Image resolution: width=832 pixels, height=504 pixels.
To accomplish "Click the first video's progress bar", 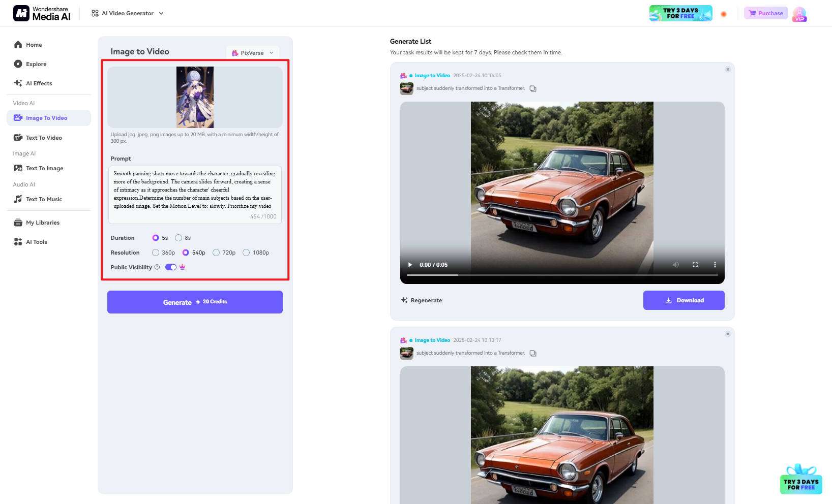I will tap(562, 275).
